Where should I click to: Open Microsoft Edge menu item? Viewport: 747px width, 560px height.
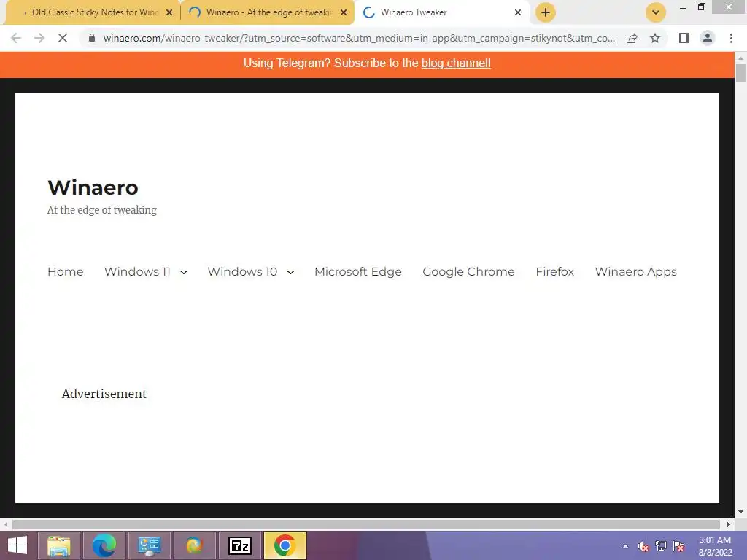[x=357, y=271]
